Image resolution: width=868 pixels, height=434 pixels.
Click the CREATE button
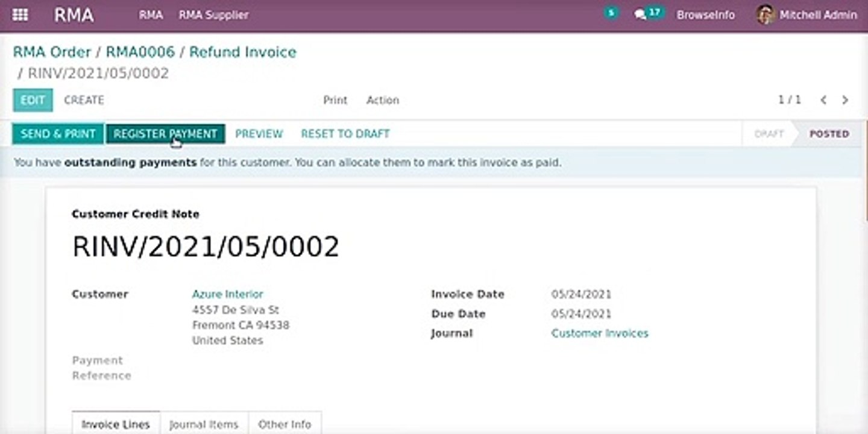click(x=84, y=100)
